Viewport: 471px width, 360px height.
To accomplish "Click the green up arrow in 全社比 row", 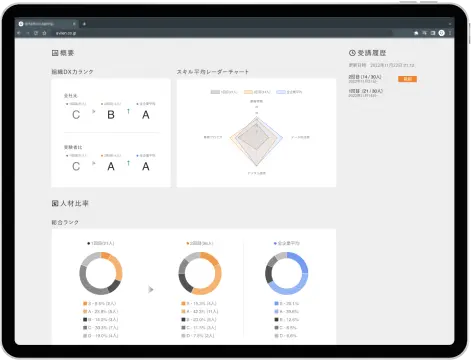I will coord(128,111).
